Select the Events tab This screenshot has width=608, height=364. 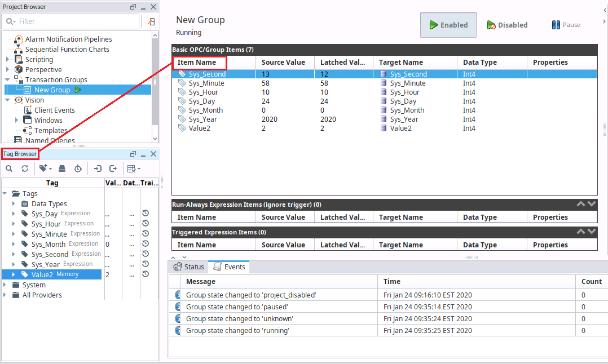[229, 267]
